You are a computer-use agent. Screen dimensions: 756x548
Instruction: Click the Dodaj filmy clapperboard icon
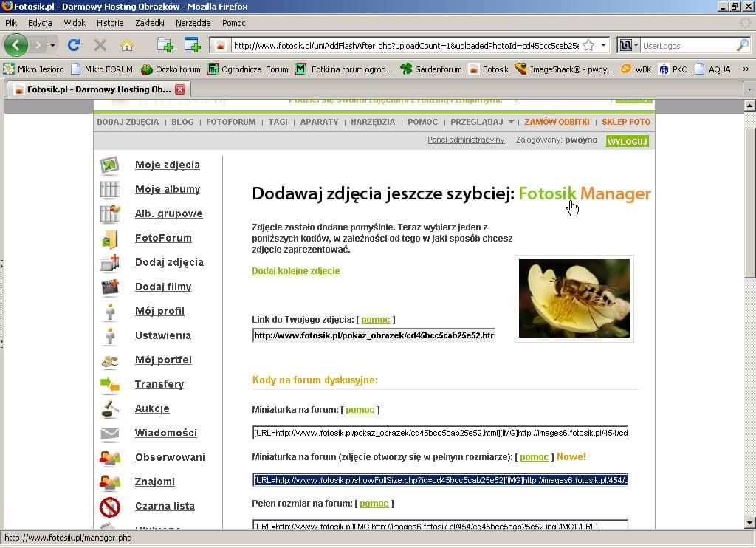click(x=110, y=287)
